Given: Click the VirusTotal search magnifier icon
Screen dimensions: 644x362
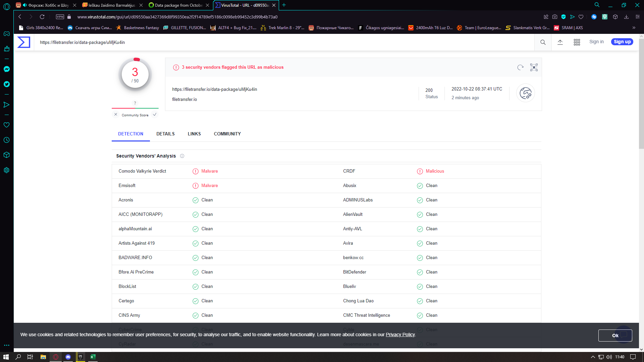Looking at the screenshot, I should point(543,42).
